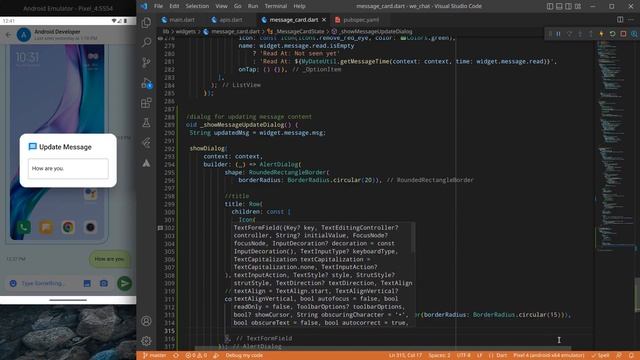640x360 pixels.
Task: Click the sync changes icon in status bar
Action: pyautogui.click(x=176, y=356)
